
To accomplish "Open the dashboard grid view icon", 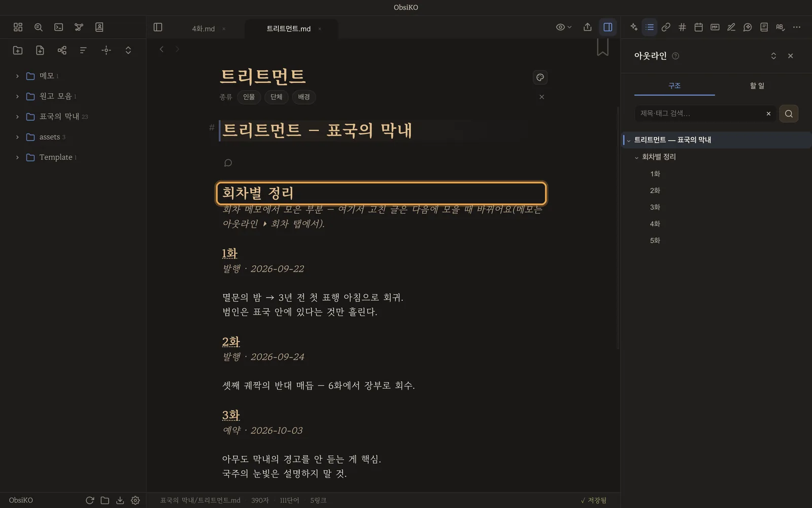I will point(18,27).
